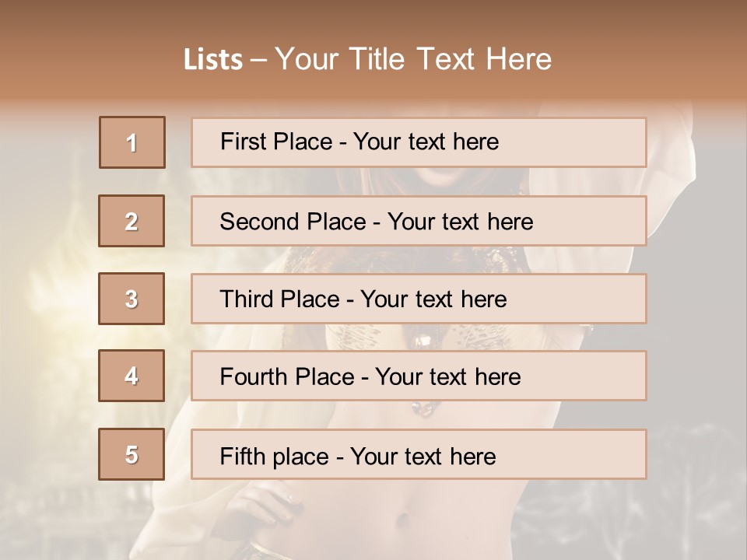Screen dimensions: 747x560
Task: Select the number 4 box
Action: click(x=132, y=376)
